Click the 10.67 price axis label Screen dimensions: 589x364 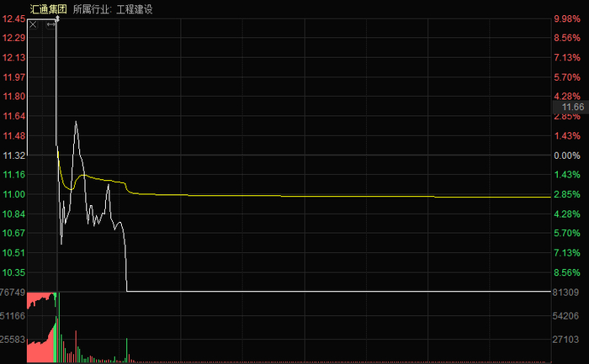click(x=14, y=233)
